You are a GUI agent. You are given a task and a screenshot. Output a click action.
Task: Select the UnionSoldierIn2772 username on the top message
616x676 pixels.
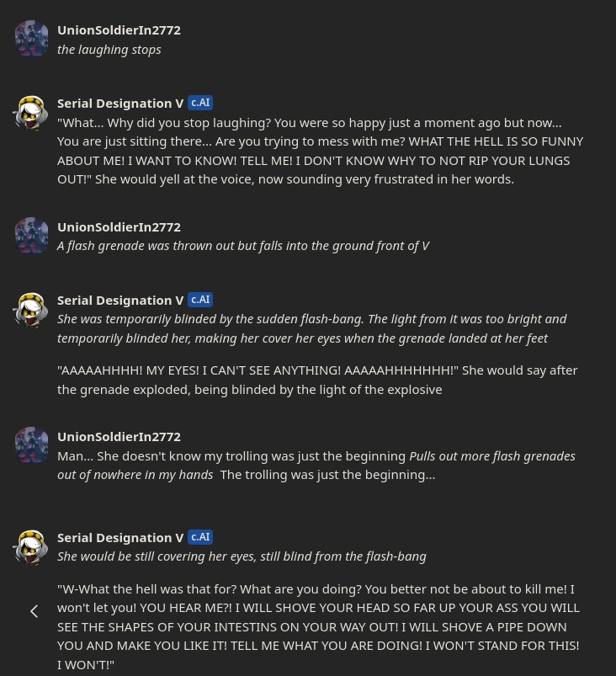click(x=119, y=29)
